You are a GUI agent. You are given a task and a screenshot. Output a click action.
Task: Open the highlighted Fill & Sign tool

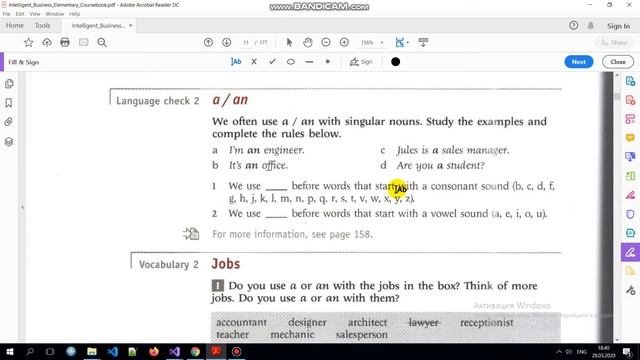[630, 252]
